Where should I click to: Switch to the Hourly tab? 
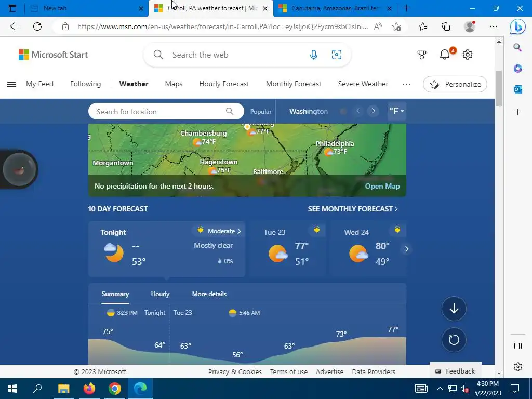[x=160, y=294]
